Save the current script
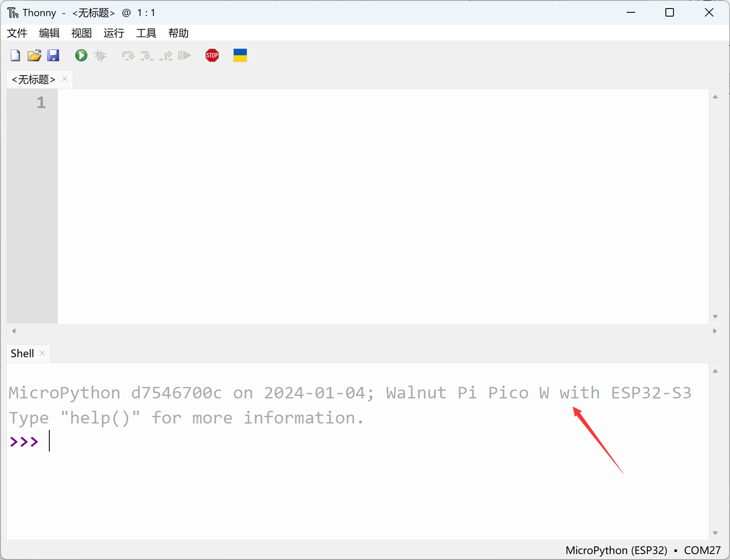This screenshot has width=730, height=560. 53,55
